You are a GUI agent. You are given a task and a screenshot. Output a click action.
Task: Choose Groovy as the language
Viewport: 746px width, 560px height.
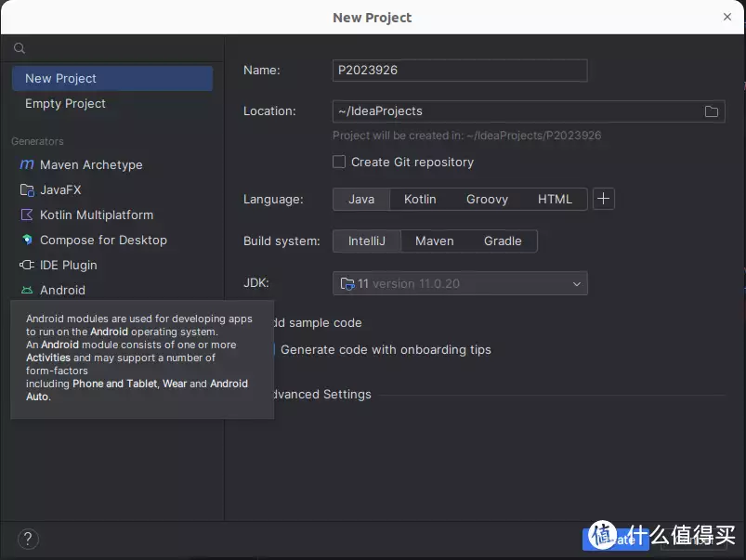coord(487,199)
